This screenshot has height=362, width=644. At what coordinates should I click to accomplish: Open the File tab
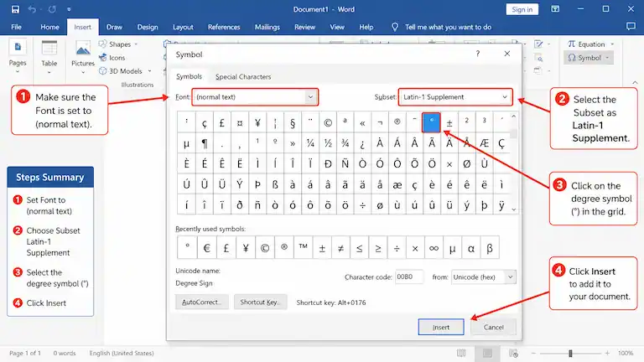(17, 27)
